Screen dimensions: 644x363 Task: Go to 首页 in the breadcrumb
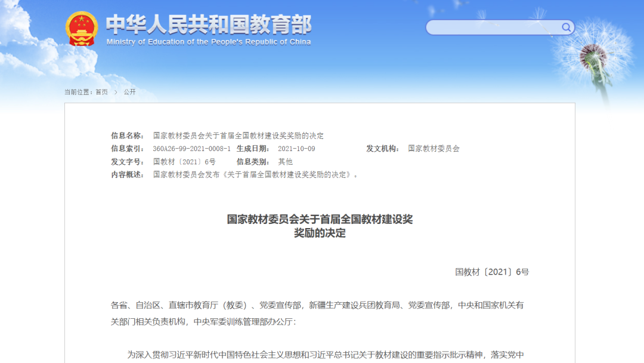coord(102,92)
